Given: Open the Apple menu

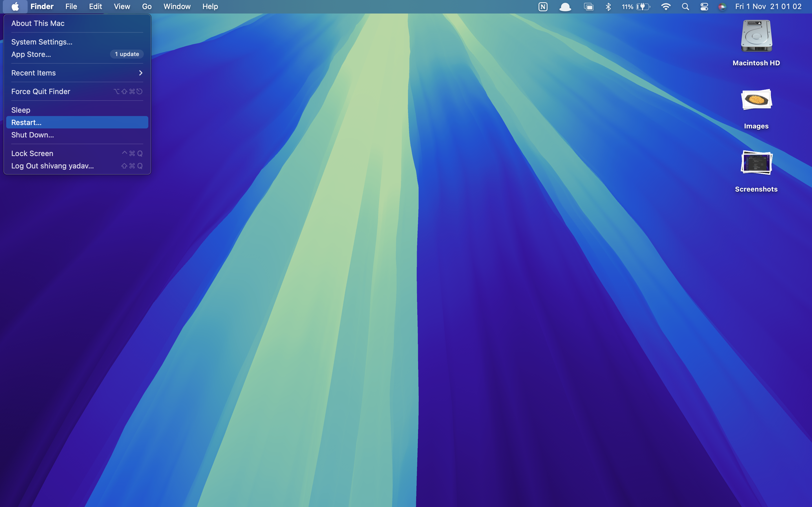Looking at the screenshot, I should [x=15, y=6].
